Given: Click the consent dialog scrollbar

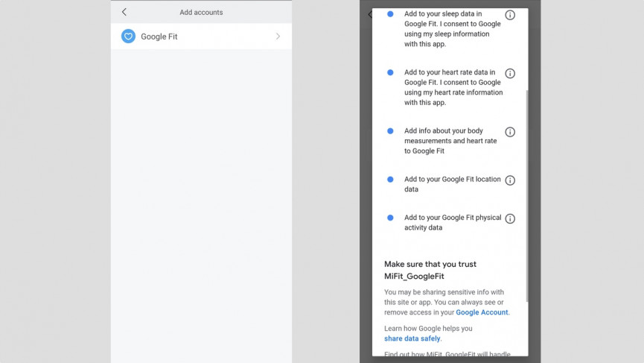Looking at the screenshot, I should point(526,196).
